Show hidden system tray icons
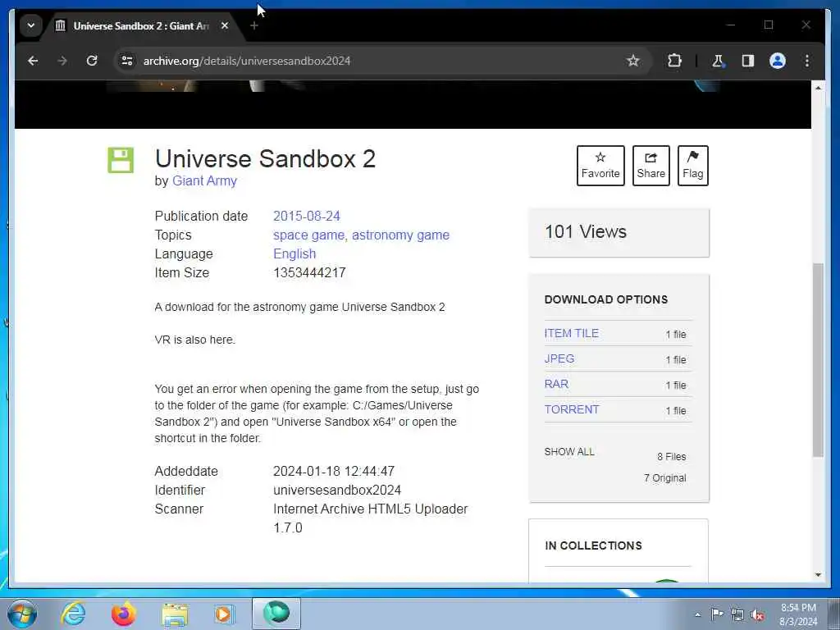The height and width of the screenshot is (630, 840). click(x=697, y=614)
